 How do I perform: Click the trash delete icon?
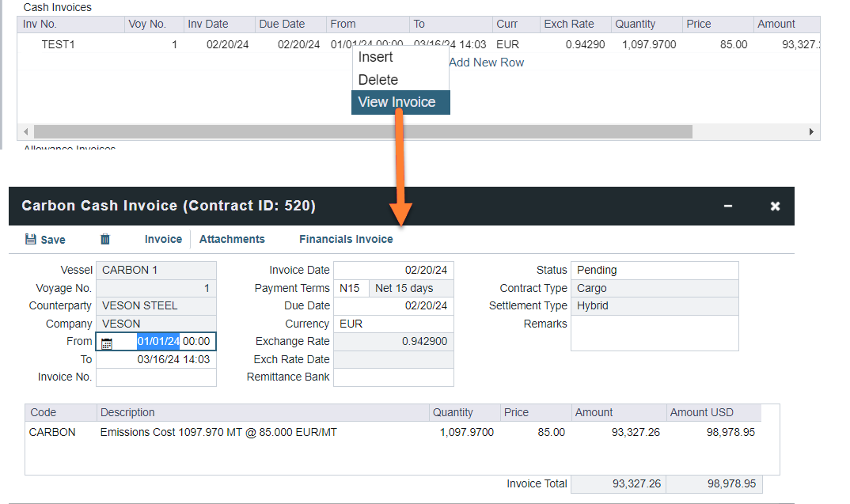coord(104,239)
